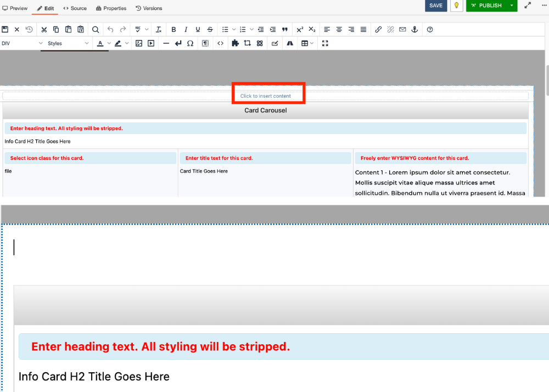The image size is (549, 392).
Task: Click the SAVE button
Action: pos(436,5)
